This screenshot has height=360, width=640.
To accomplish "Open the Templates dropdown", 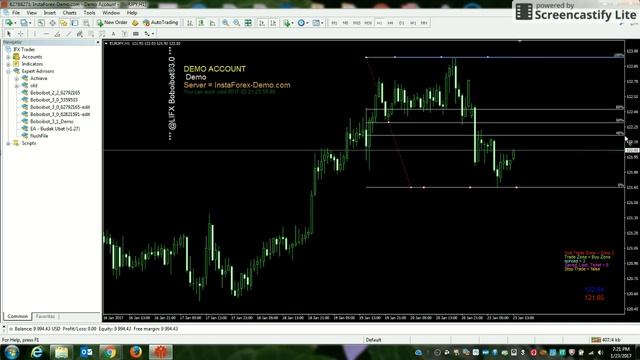I will tap(317, 23).
